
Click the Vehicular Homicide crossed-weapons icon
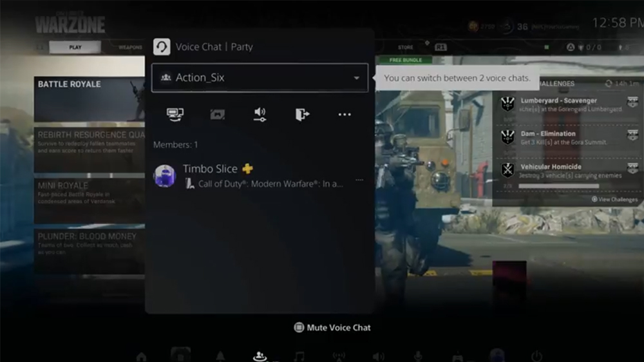click(x=507, y=169)
